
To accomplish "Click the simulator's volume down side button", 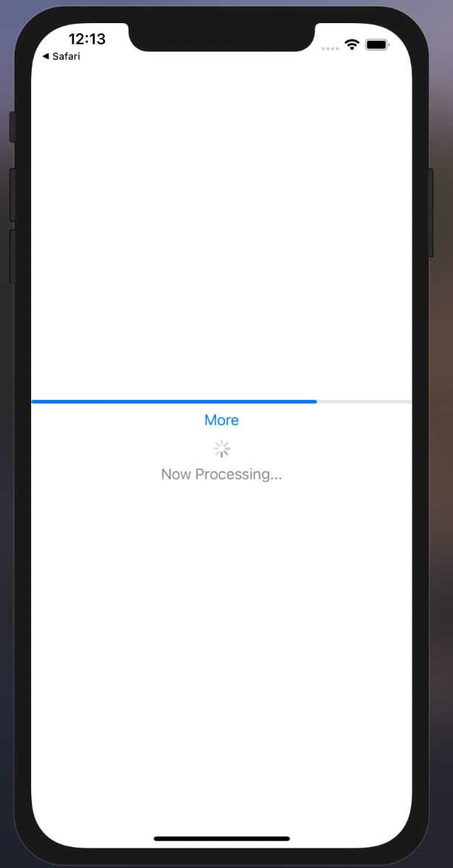I will pyautogui.click(x=12, y=256).
